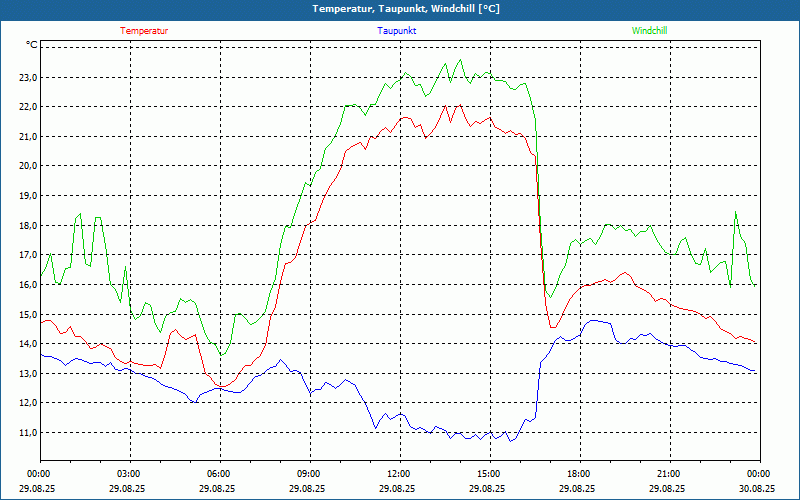Click the 09:00 time axis label
This screenshot has height=500, width=800.
[307, 474]
